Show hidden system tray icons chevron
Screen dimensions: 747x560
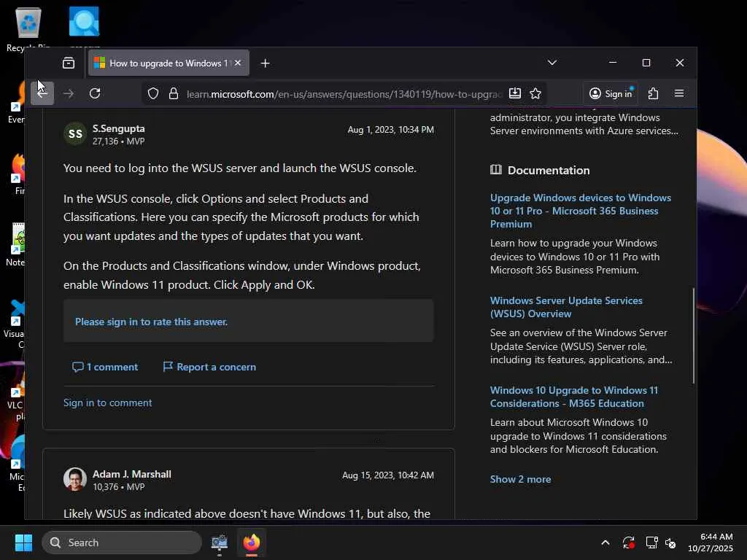[605, 542]
